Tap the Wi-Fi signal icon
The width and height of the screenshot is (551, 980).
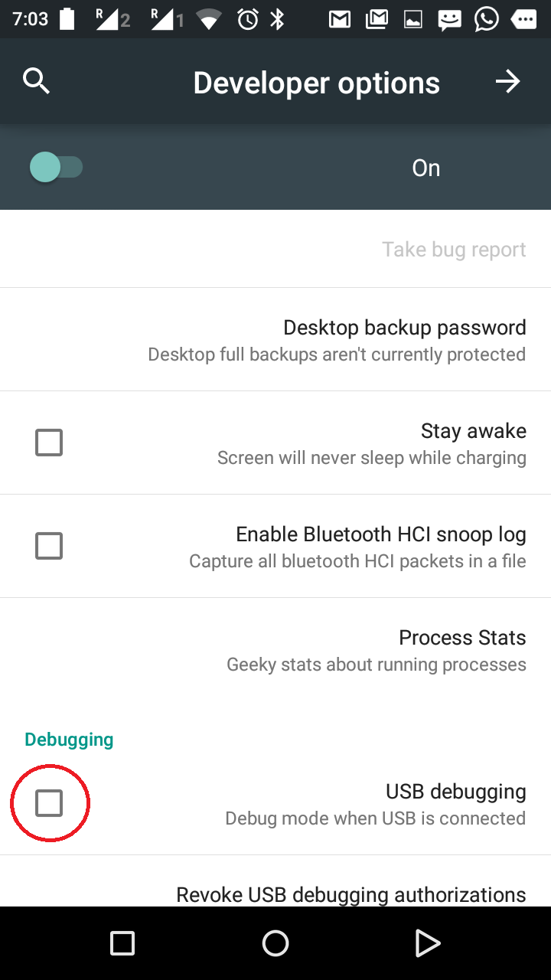click(x=209, y=20)
